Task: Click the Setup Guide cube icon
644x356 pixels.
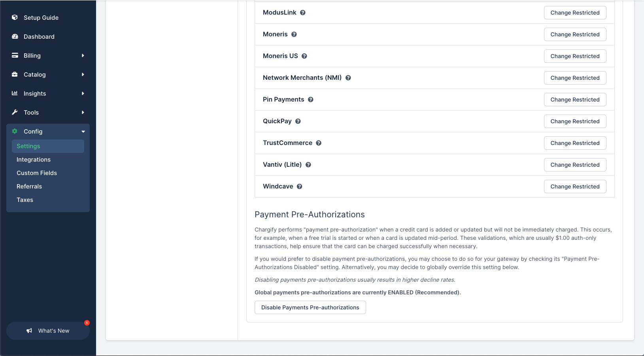Action: (x=15, y=17)
